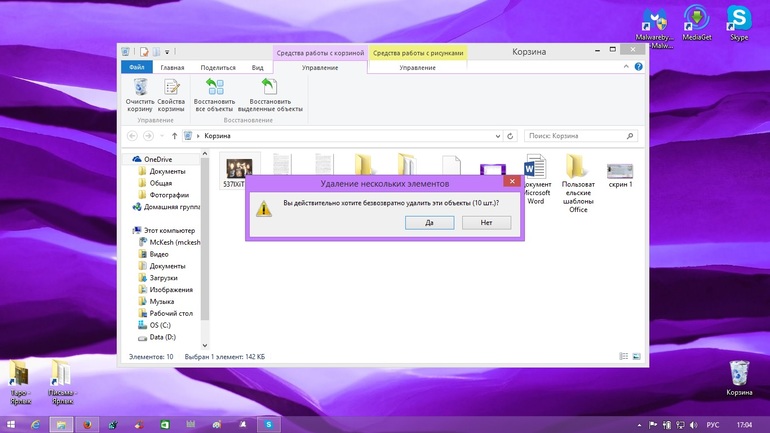Viewport: 770px width, 433px height.
Task: Expand the address bar history dropdown
Action: [x=497, y=136]
